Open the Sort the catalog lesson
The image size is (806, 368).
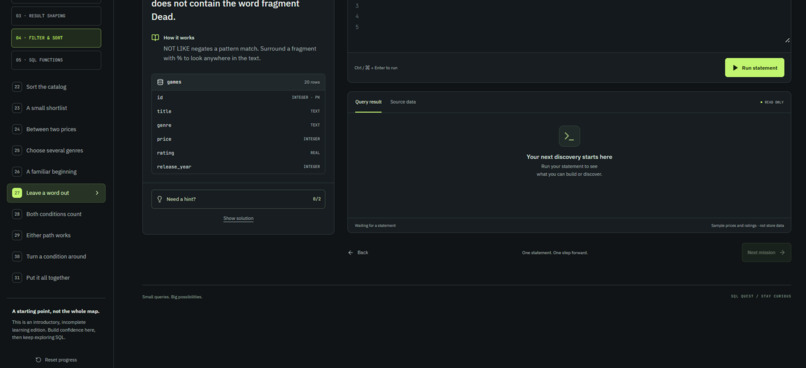[56, 87]
